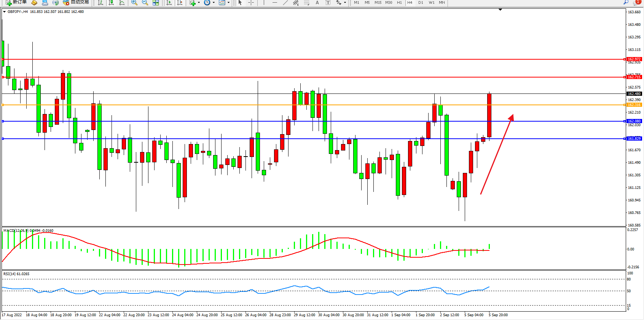644x320 pixels.
Task: Open the add indicator dropdown arrow
Action: (x=199, y=3)
